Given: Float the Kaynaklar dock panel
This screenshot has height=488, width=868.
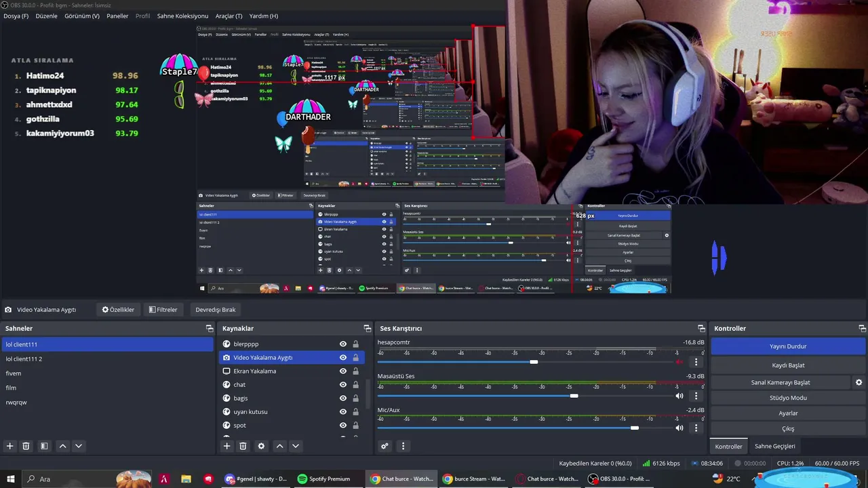Looking at the screenshot, I should [367, 328].
